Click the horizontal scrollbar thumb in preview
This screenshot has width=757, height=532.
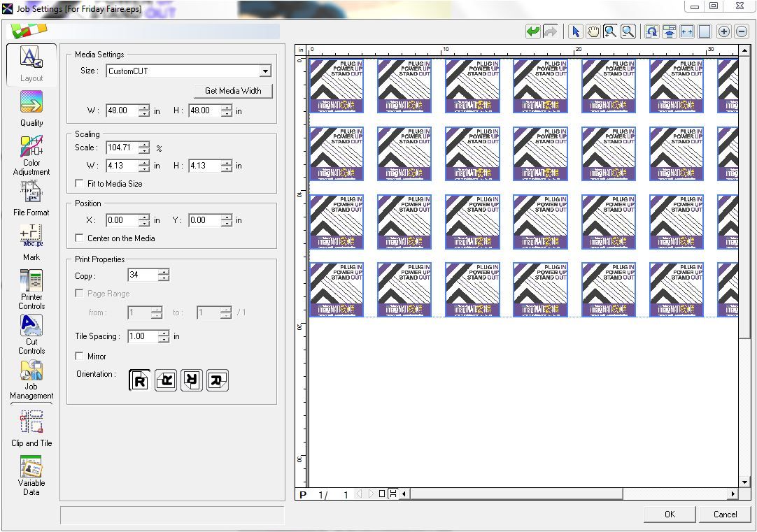pyautogui.click(x=516, y=494)
